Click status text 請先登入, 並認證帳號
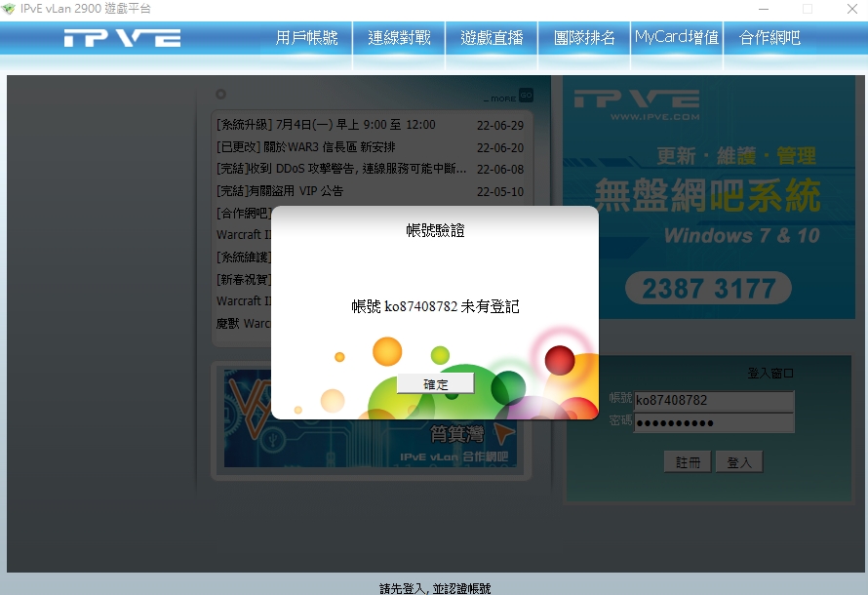Viewport: 868px width, 595px height. tap(435, 588)
